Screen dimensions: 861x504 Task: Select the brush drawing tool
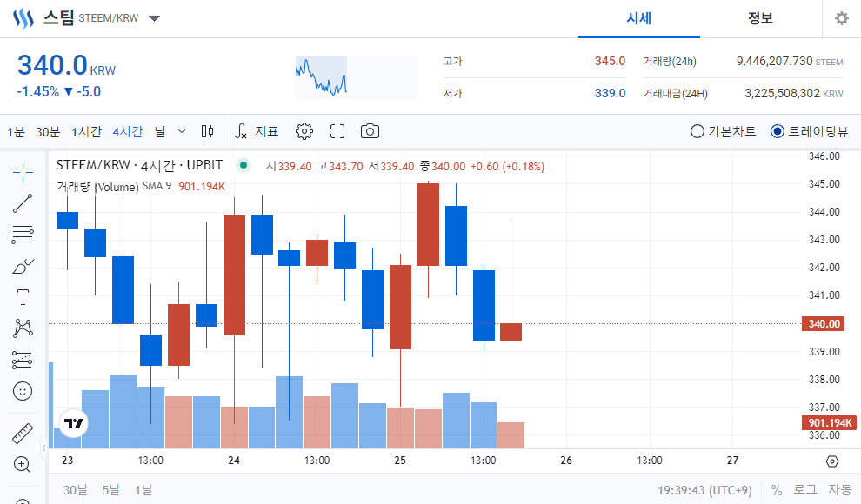tap(23, 267)
